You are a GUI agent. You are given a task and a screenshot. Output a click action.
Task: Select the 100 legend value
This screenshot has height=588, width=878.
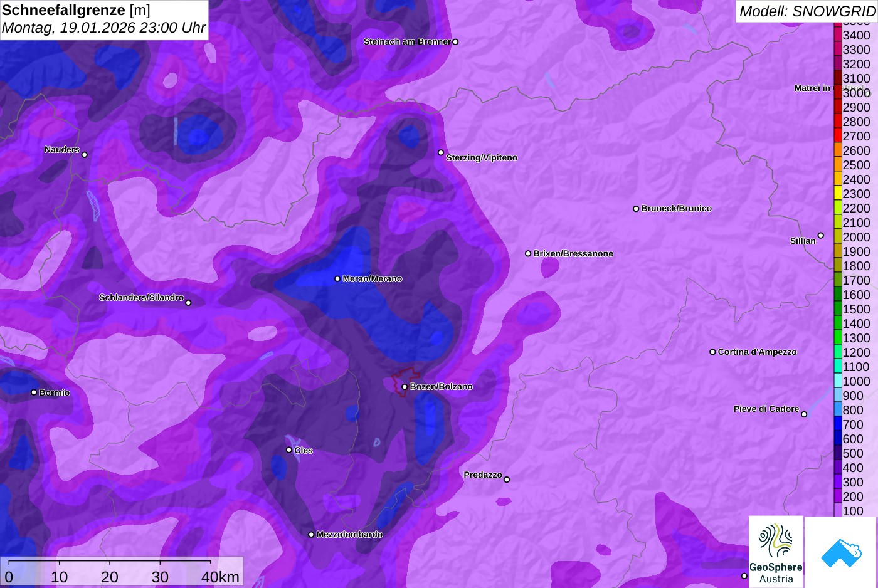853,511
